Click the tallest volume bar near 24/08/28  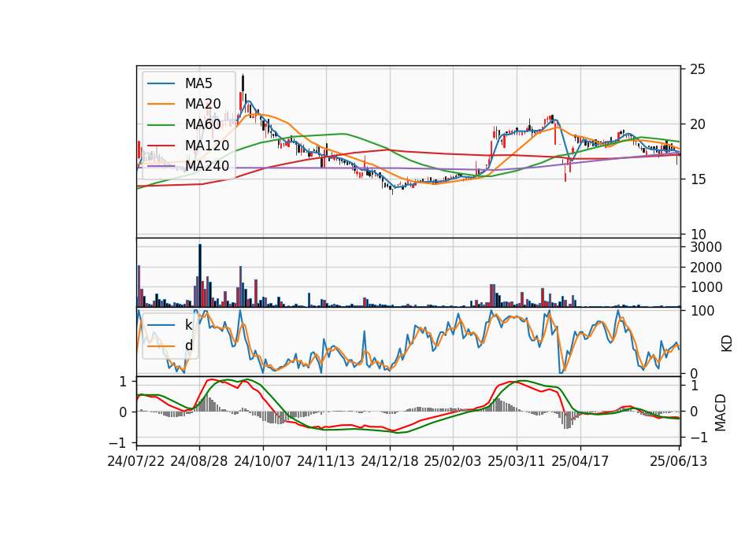200,275
